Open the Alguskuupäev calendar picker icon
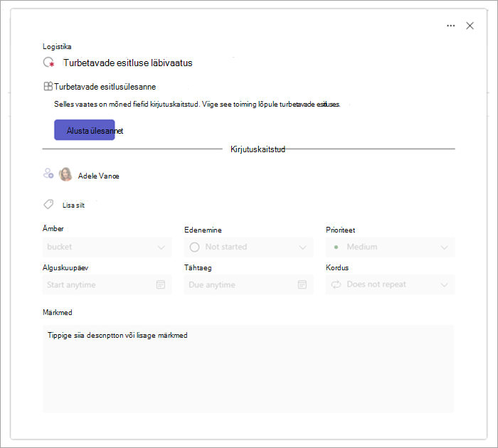This screenshot has width=498, height=448. (x=161, y=284)
